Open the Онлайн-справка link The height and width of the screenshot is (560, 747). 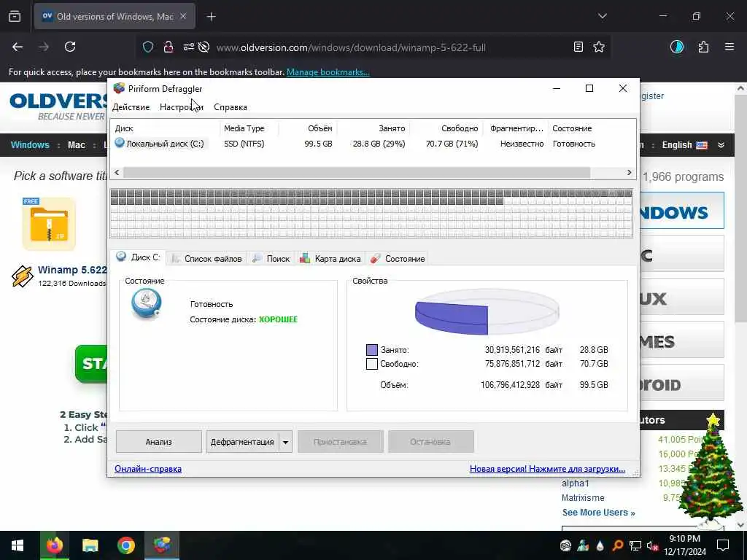(x=148, y=469)
